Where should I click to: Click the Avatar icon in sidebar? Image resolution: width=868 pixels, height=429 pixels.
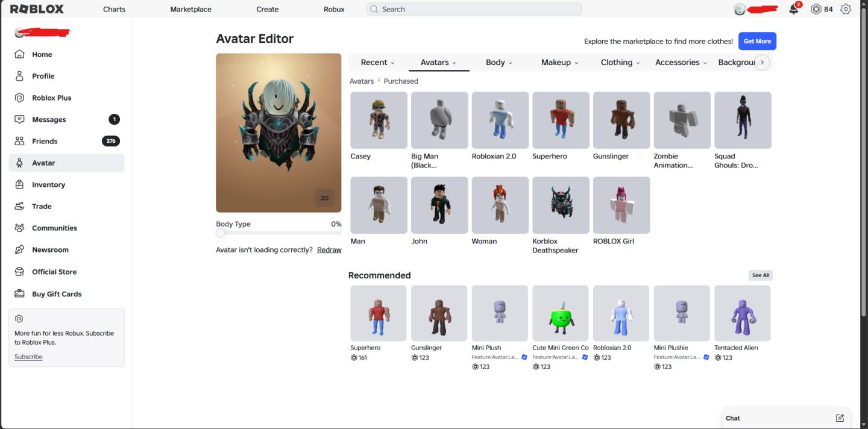[20, 163]
